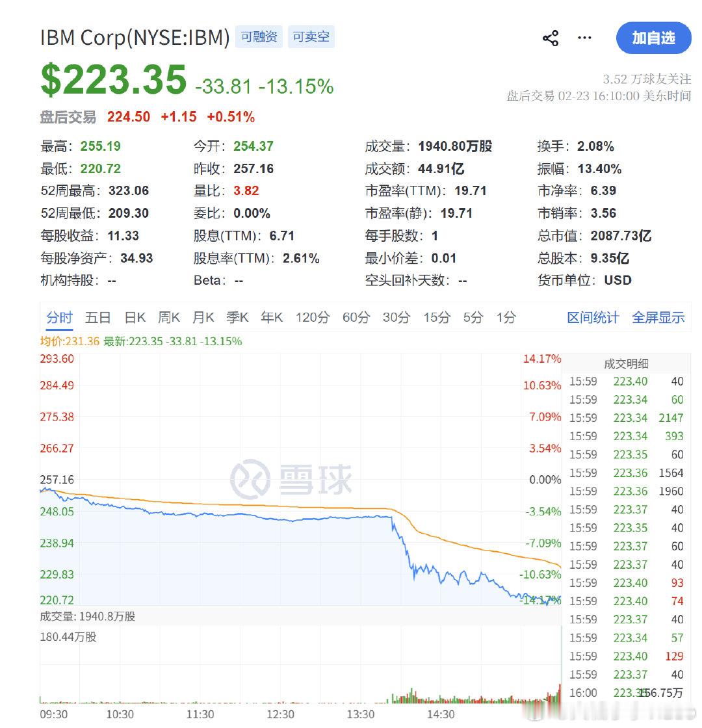Viewport: 702px width, 728px height.
Task: Click the 可卖空 short-sell tag
Action: click(x=311, y=37)
